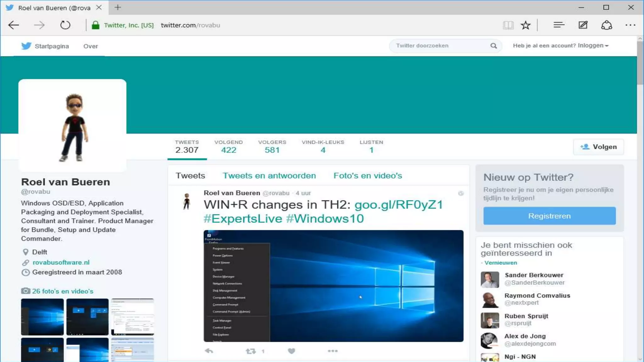Open a new browser tab with plus
Viewport: 644px width, 362px height.
(x=118, y=7)
